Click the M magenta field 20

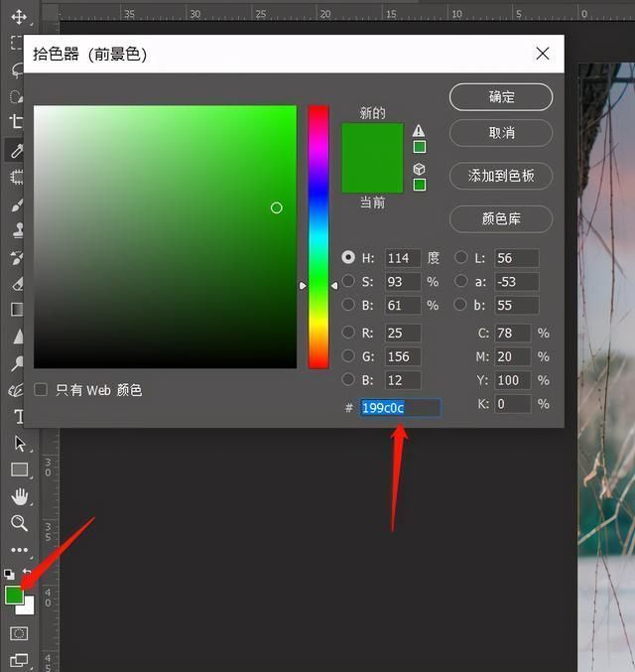(513, 356)
